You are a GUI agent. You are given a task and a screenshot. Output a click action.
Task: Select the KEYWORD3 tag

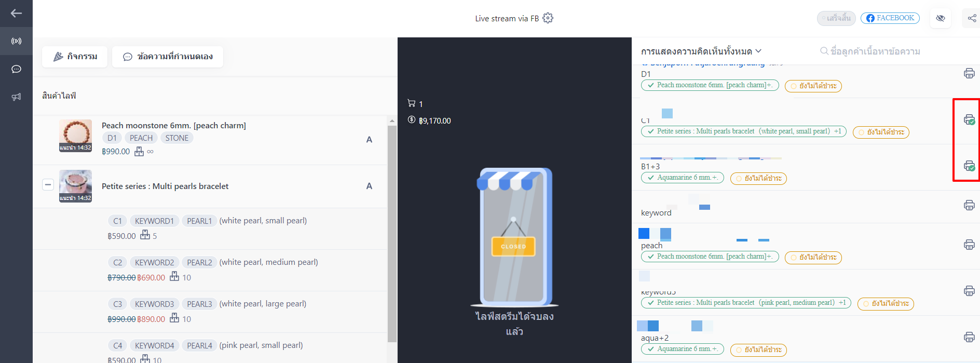click(155, 304)
